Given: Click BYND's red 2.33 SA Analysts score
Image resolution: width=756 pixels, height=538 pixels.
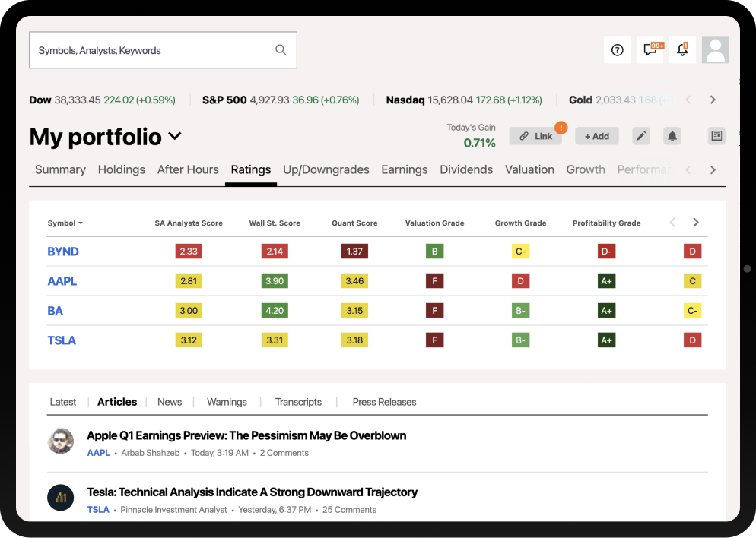Looking at the screenshot, I should click(189, 252).
